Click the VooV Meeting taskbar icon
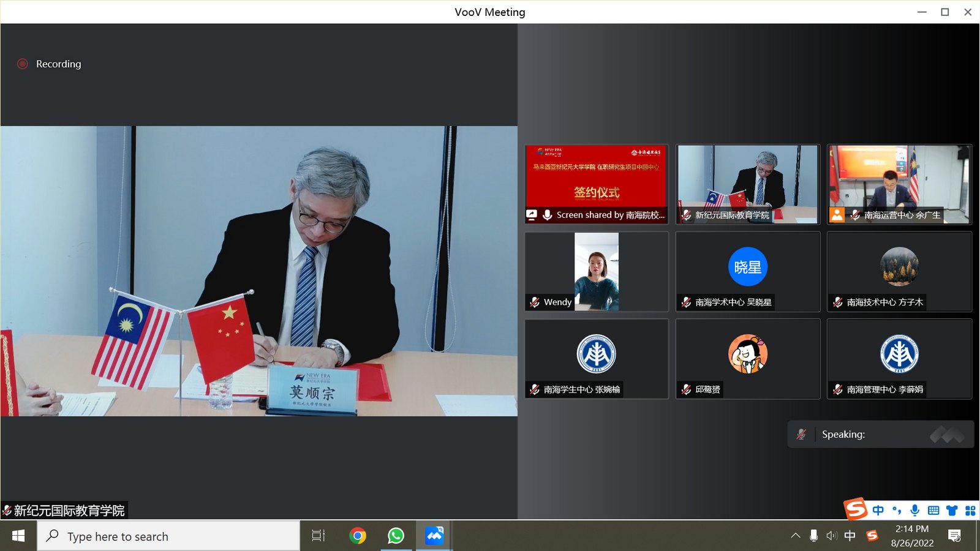This screenshot has width=980, height=551. click(x=434, y=536)
